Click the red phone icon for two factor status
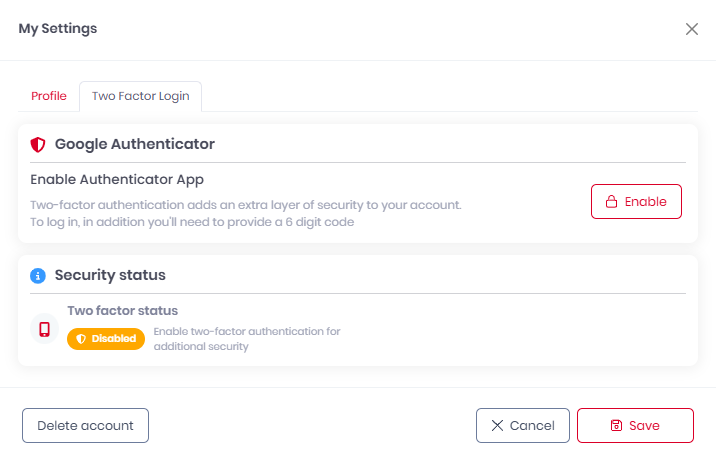 point(44,329)
